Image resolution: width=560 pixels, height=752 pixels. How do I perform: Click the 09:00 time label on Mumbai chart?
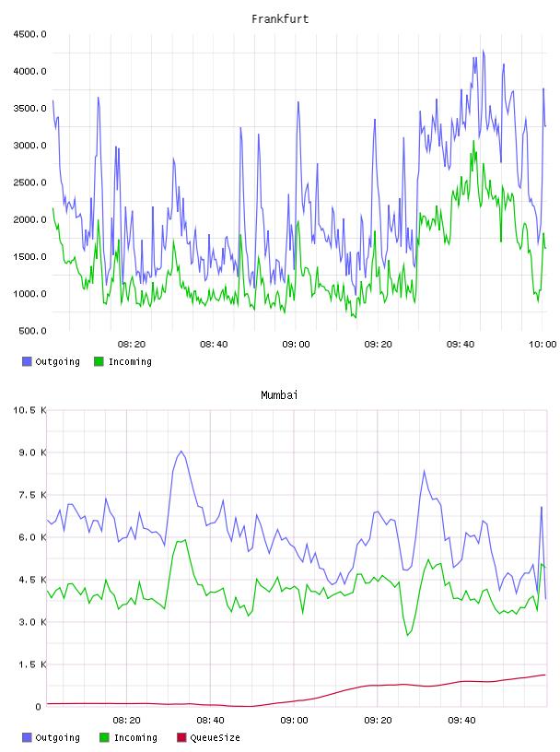[294, 721]
